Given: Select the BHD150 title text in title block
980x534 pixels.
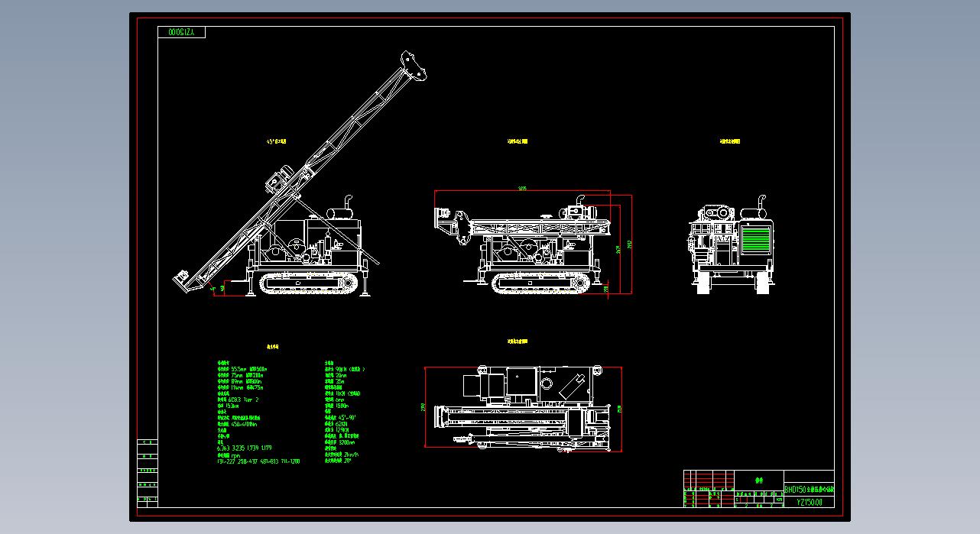Looking at the screenshot, I should pyautogui.click(x=810, y=489).
